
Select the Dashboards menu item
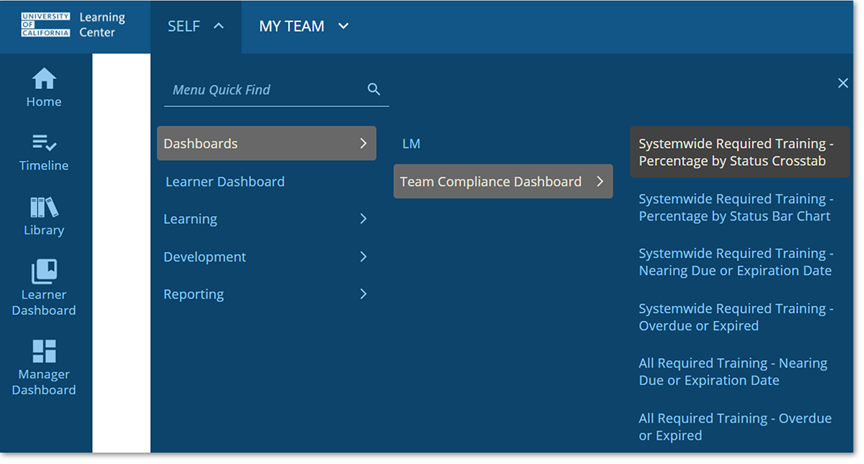point(266,143)
